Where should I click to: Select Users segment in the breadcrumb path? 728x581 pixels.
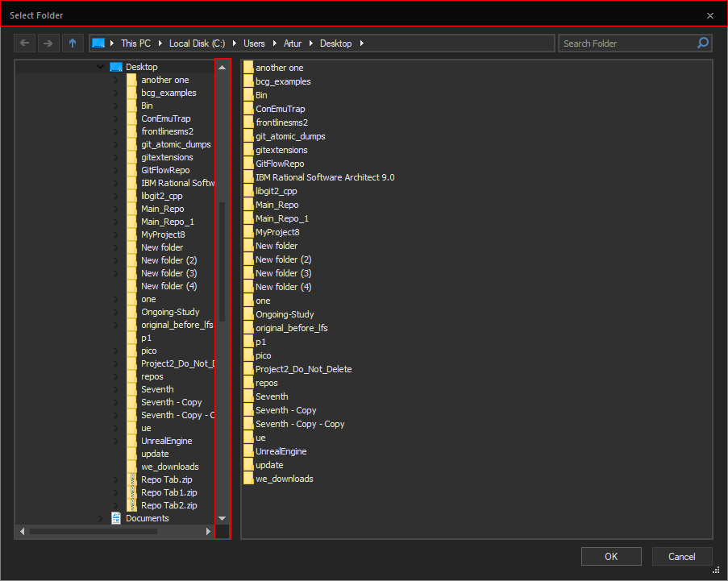[x=255, y=44]
